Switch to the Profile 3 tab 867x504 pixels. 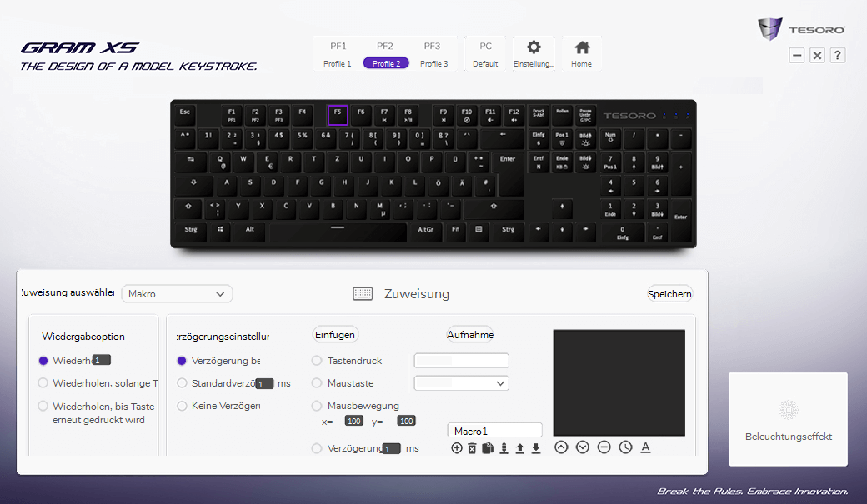pyautogui.click(x=433, y=55)
